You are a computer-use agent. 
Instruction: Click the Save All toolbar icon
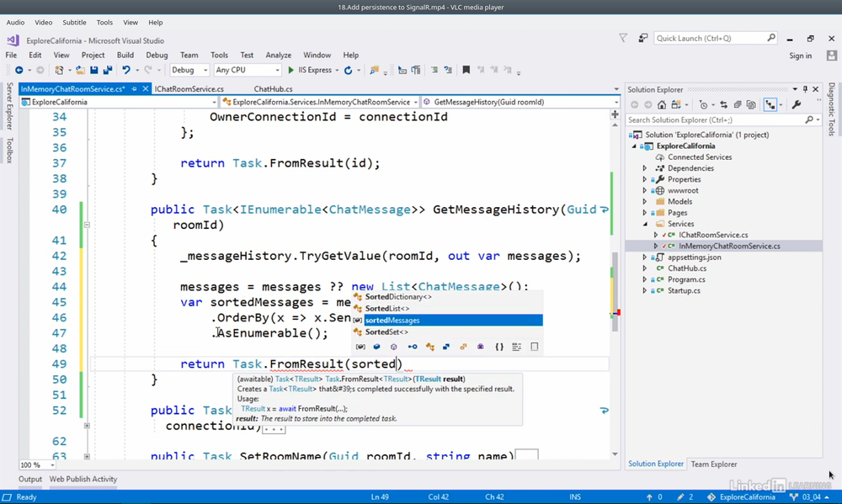tap(107, 71)
